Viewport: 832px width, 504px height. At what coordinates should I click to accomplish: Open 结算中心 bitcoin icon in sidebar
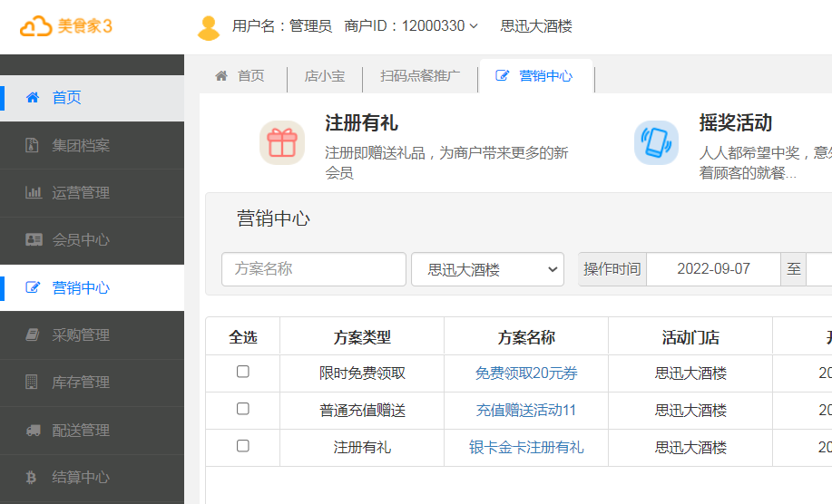[33, 478]
